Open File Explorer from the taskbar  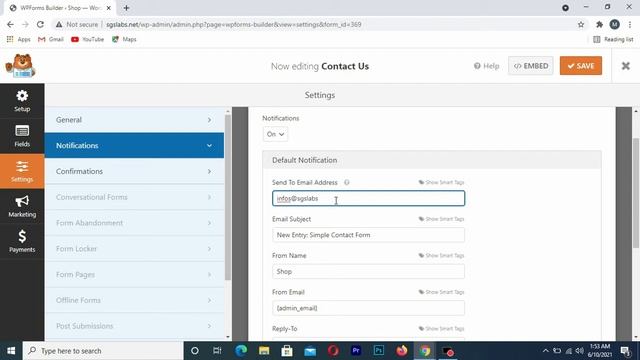point(264,351)
